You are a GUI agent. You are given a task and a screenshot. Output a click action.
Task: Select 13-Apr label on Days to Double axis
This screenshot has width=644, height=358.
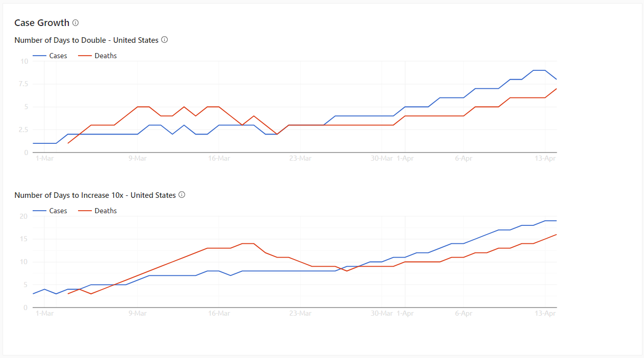pyautogui.click(x=546, y=159)
